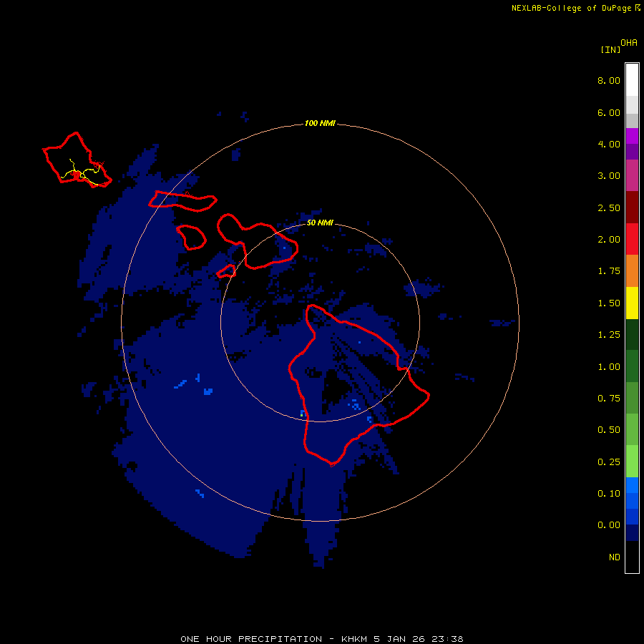Select the 0.75 legend value
Screen dimensions: 644x644
pos(609,399)
